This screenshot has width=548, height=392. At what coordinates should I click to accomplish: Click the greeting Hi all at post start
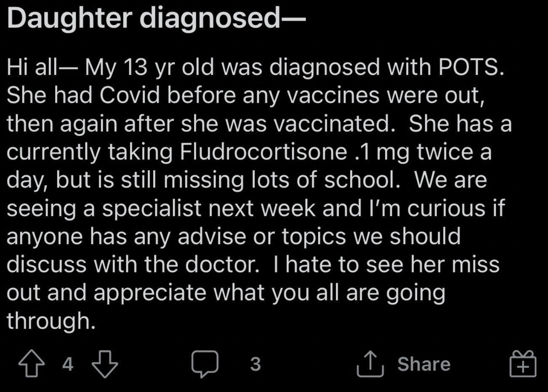[32, 67]
